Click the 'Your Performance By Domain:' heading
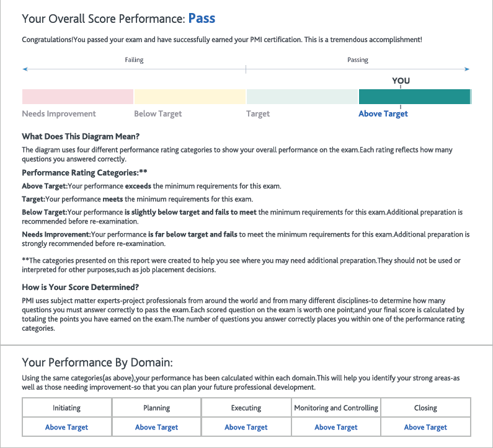The height and width of the screenshot is (448, 493). tap(97, 363)
